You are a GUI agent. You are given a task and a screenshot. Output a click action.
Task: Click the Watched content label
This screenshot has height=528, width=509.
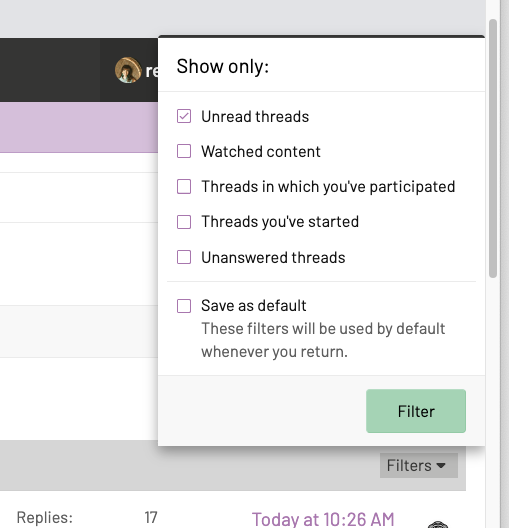coord(261,152)
